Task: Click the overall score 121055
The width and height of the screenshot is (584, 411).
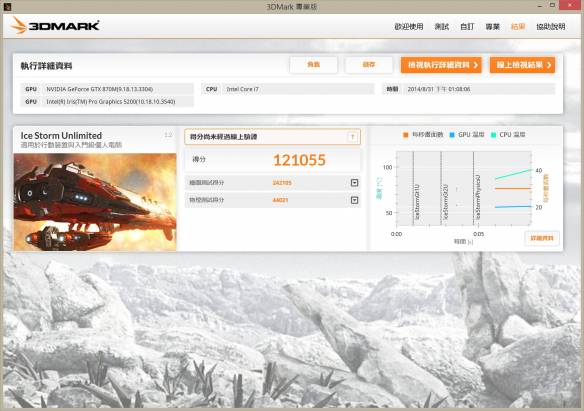Action: pos(299,160)
